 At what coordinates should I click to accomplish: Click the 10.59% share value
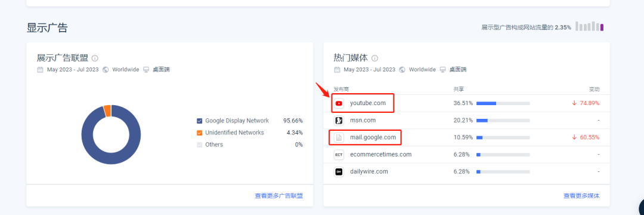[463, 137]
